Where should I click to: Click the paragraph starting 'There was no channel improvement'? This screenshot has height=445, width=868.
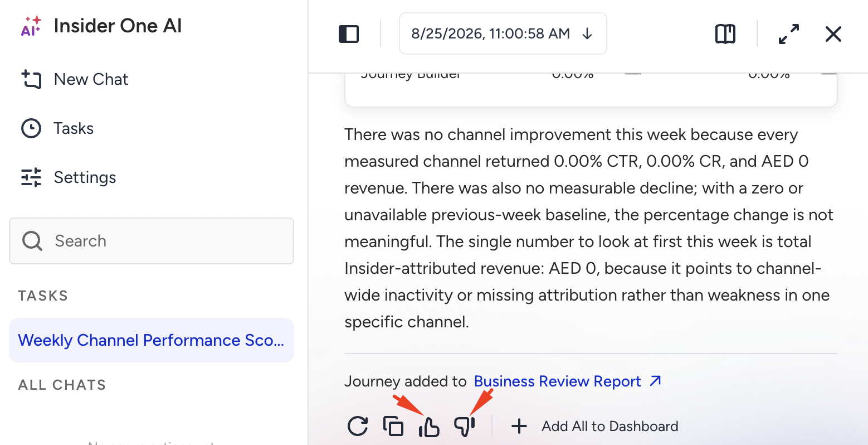[589, 228]
